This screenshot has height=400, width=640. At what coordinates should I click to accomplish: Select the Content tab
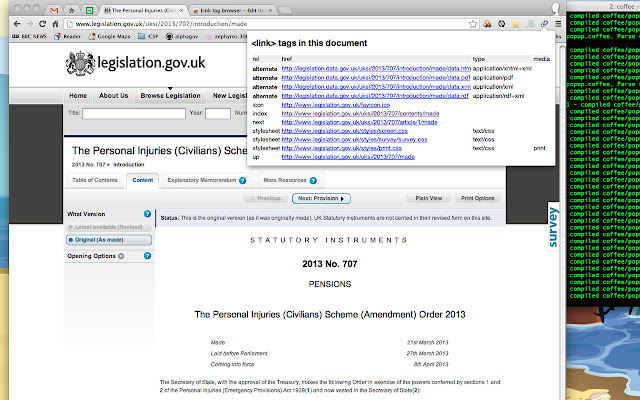click(x=142, y=180)
